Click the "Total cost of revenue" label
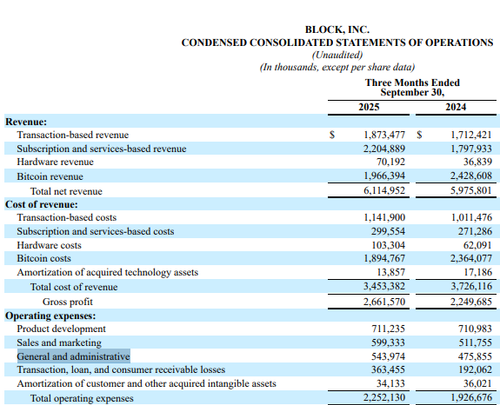The image size is (500, 405). (x=74, y=287)
